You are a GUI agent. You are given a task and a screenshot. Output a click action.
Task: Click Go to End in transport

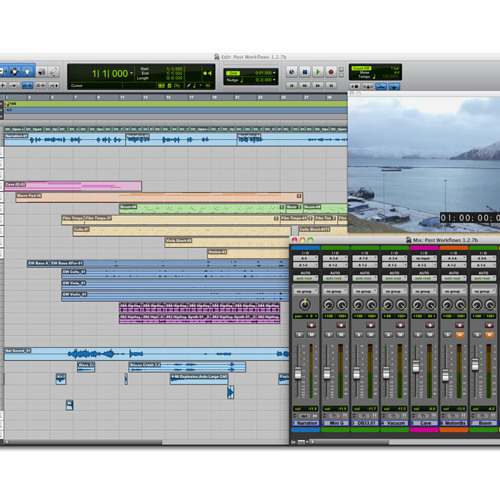pos(331,85)
